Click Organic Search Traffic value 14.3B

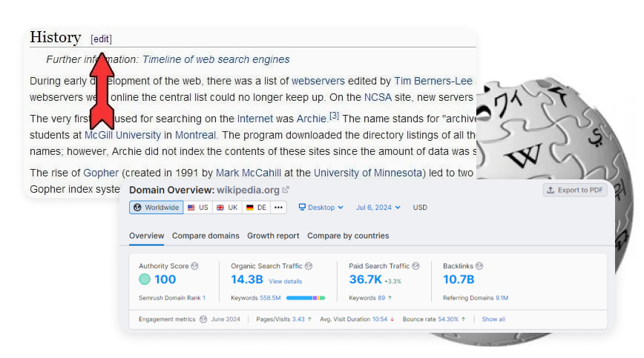tap(246, 279)
